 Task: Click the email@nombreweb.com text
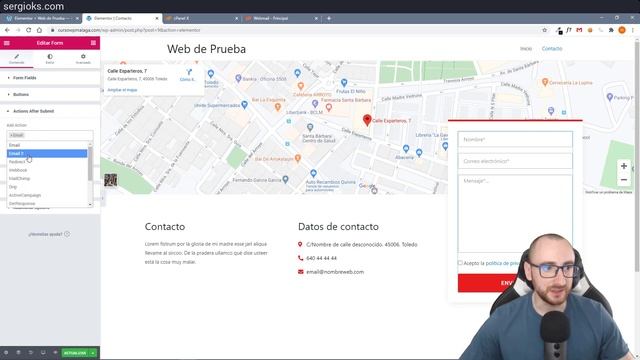click(335, 272)
